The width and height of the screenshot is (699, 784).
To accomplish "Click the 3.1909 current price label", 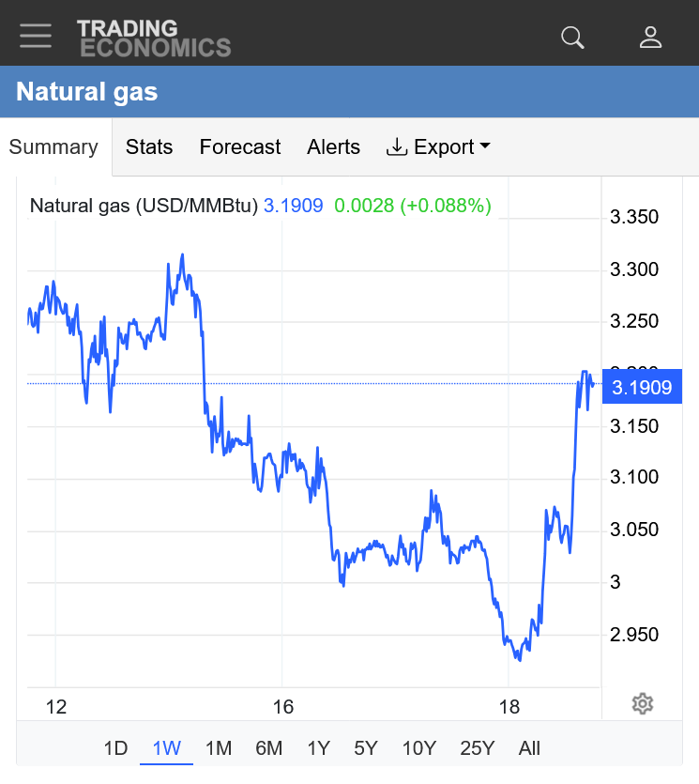I will (642, 387).
